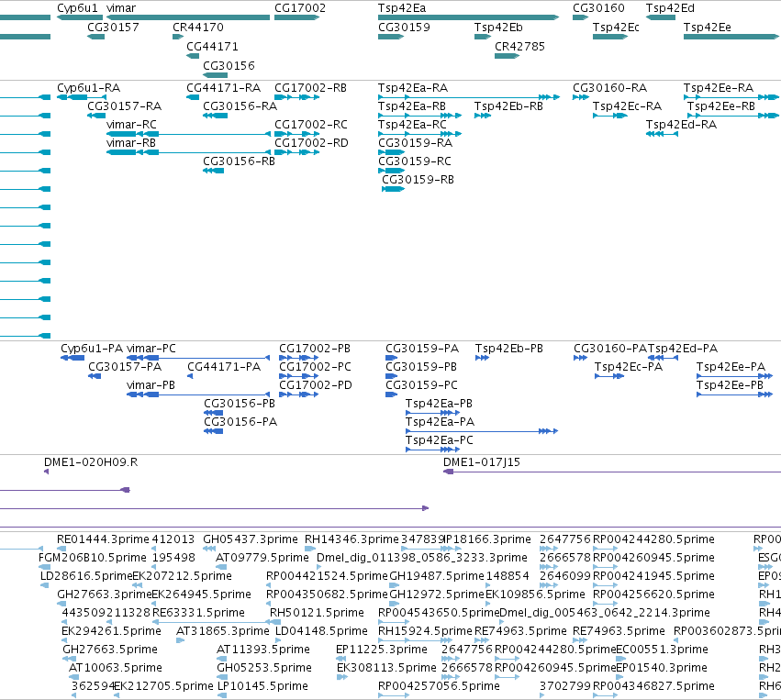This screenshot has height=700, width=781.
Task: Select the Tsp42Ea-RA transcript glyph
Action: tap(469, 97)
